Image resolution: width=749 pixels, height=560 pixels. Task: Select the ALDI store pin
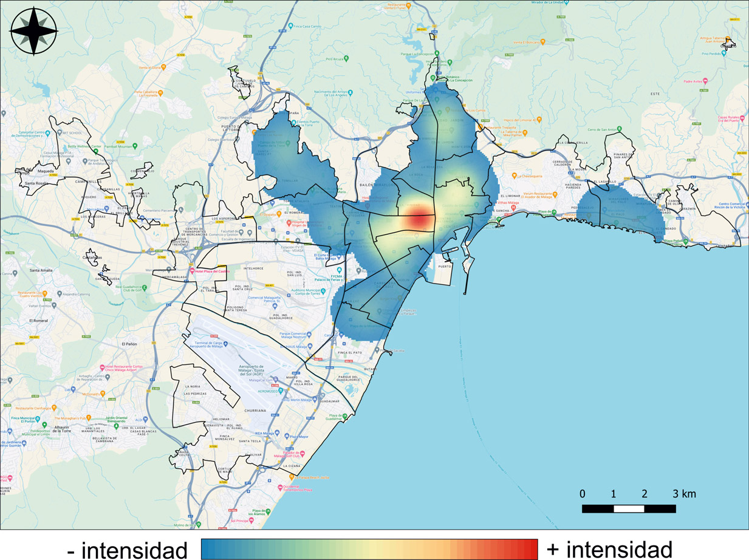coord(146,419)
